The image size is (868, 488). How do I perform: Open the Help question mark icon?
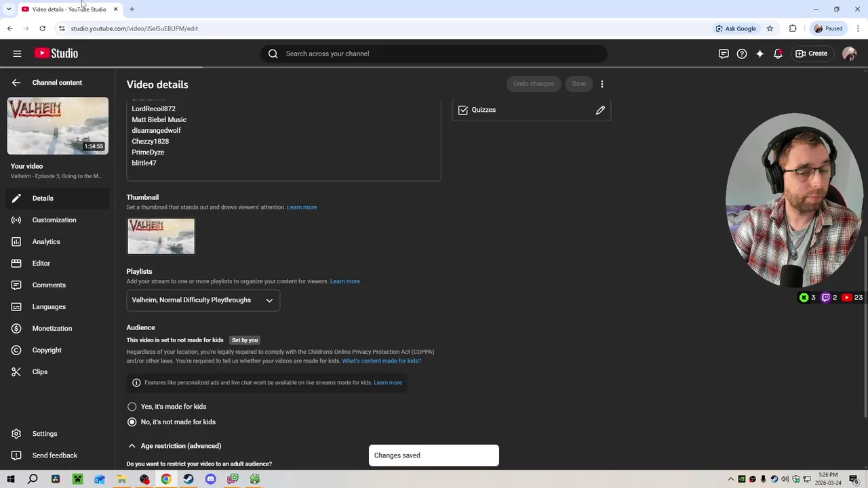[x=742, y=54]
